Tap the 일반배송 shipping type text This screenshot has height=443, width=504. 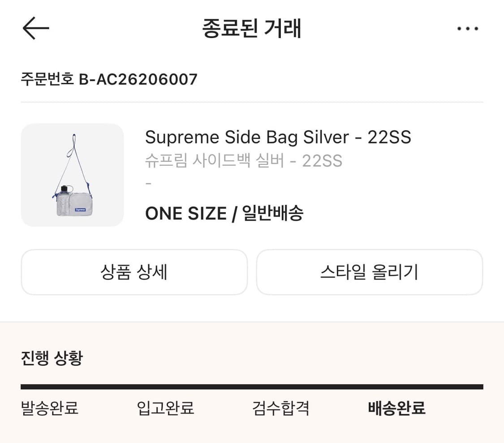coord(273,213)
